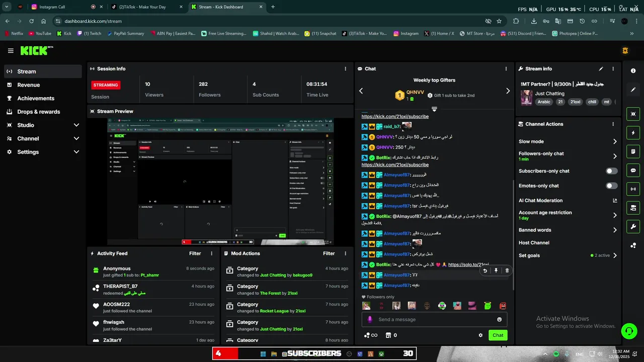The width and height of the screenshot is (644, 362).
Task: Open the Mod Actions three-dot menu
Action: coord(345,254)
